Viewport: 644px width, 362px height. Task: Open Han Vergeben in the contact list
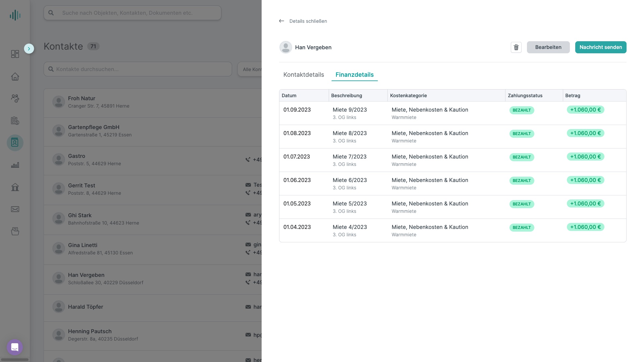pos(153,279)
